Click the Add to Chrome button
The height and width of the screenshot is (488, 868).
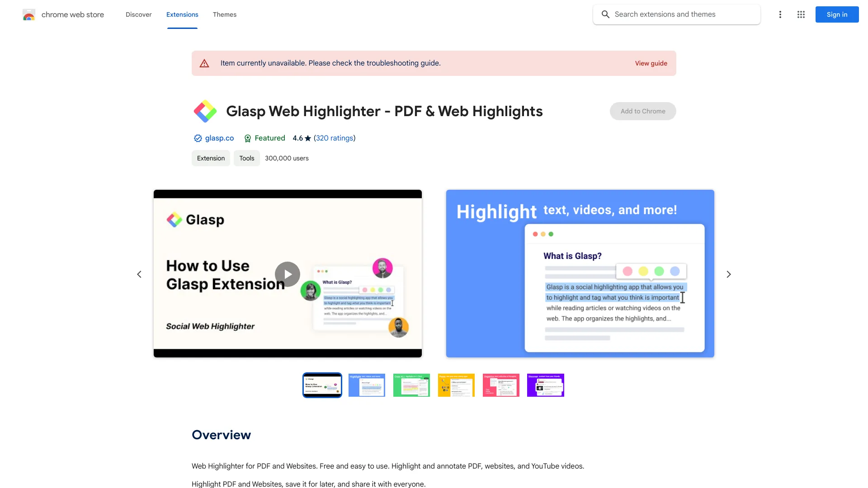[x=643, y=111]
